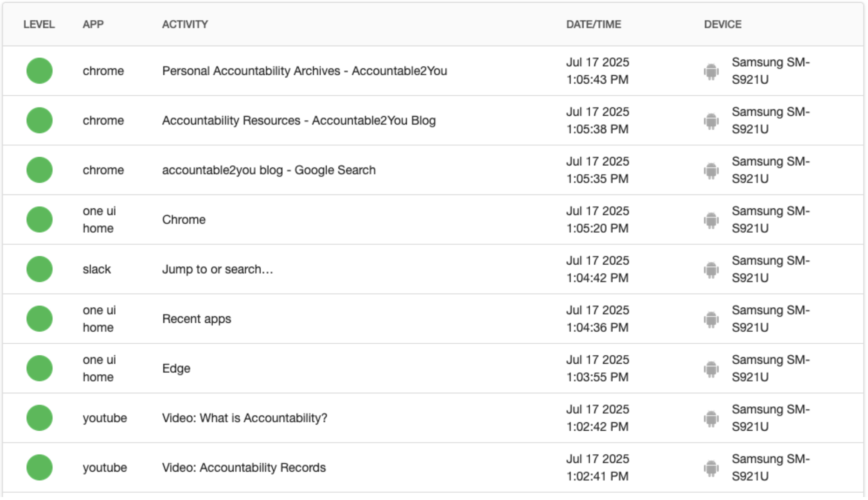Screen dimensions: 868x500
Task: Click green level dot for What is Accountability video
Action: click(x=39, y=418)
